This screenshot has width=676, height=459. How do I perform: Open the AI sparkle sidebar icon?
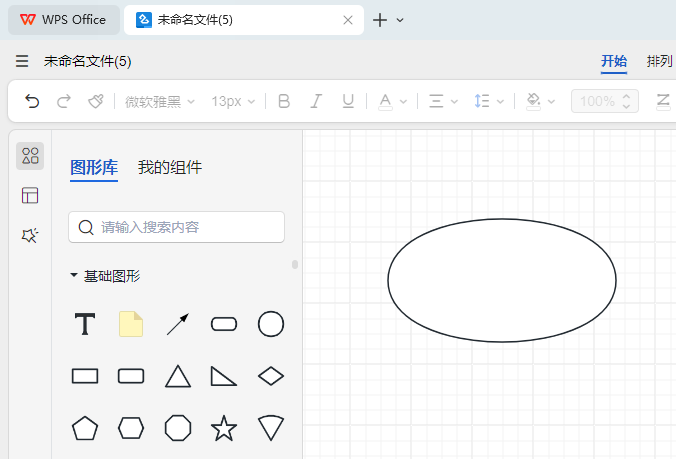[30, 235]
